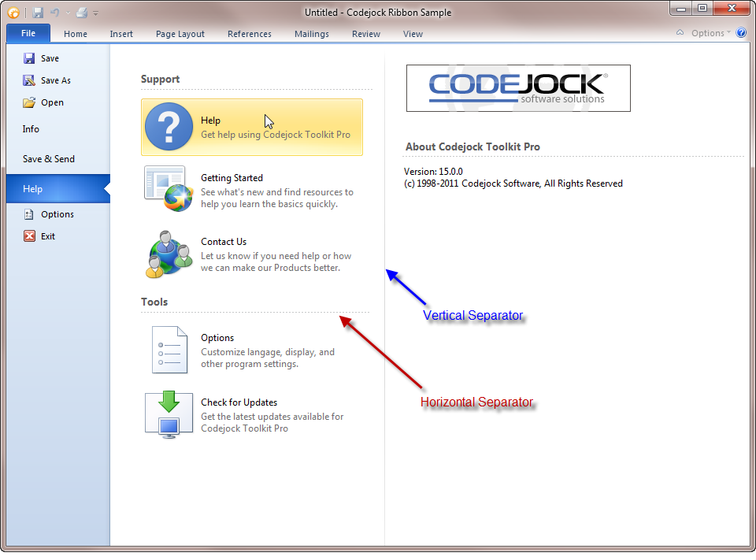Click the quick access Print icon
756x560 pixels.
(82, 13)
